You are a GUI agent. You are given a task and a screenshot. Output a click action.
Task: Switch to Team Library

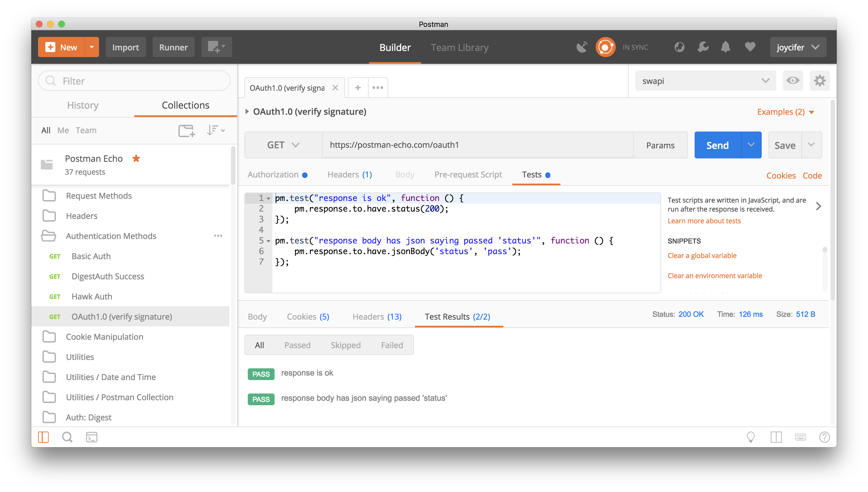tap(459, 47)
